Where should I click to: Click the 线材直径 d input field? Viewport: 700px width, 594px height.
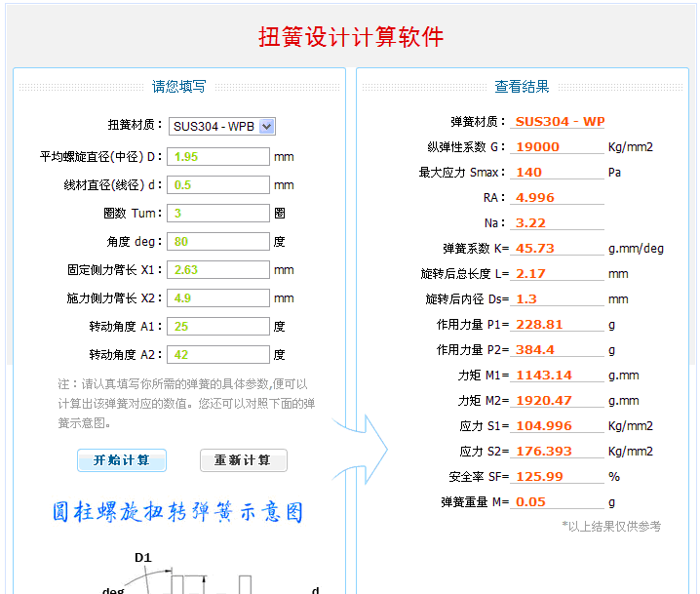point(218,185)
